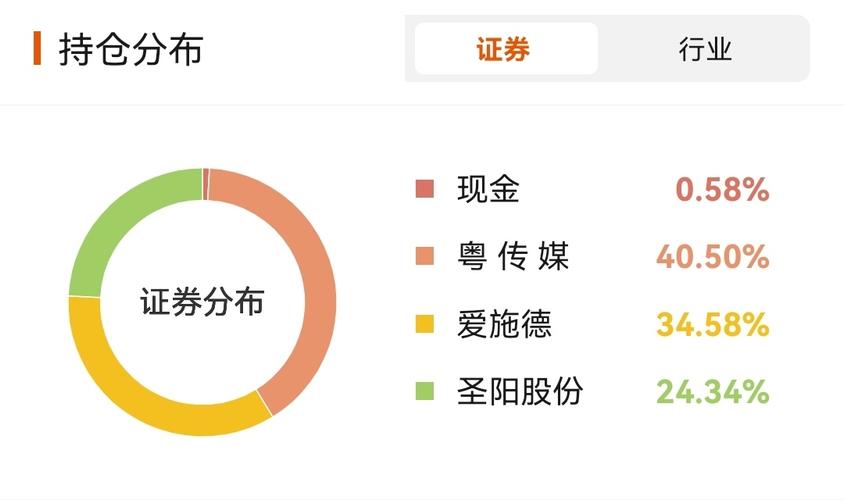Click the 40.50% percentage value
Image resolution: width=844 pixels, height=500 pixels.
(x=712, y=257)
